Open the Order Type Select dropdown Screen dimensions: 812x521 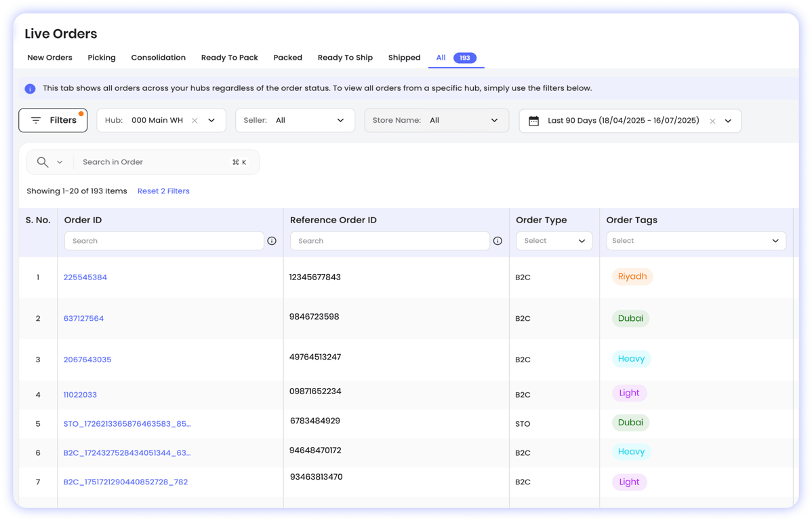tap(554, 241)
